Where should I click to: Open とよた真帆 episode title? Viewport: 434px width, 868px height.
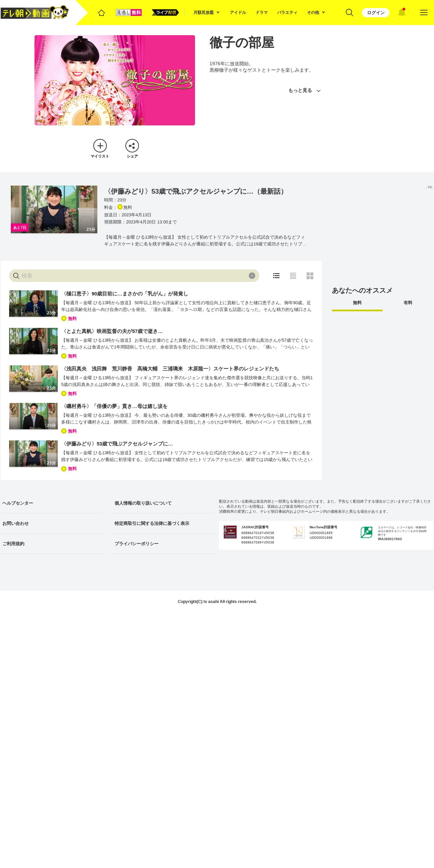[x=112, y=331]
